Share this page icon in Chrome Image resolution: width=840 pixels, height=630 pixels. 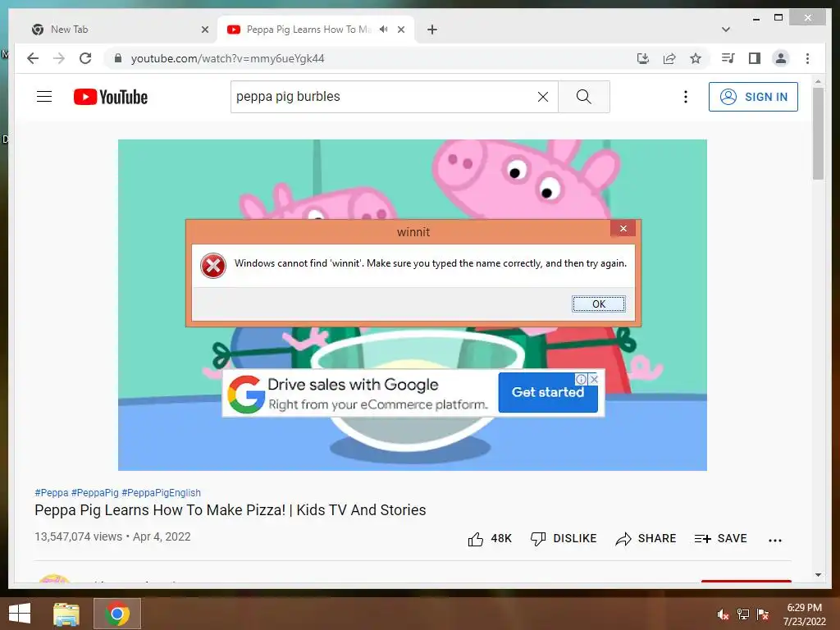click(669, 58)
